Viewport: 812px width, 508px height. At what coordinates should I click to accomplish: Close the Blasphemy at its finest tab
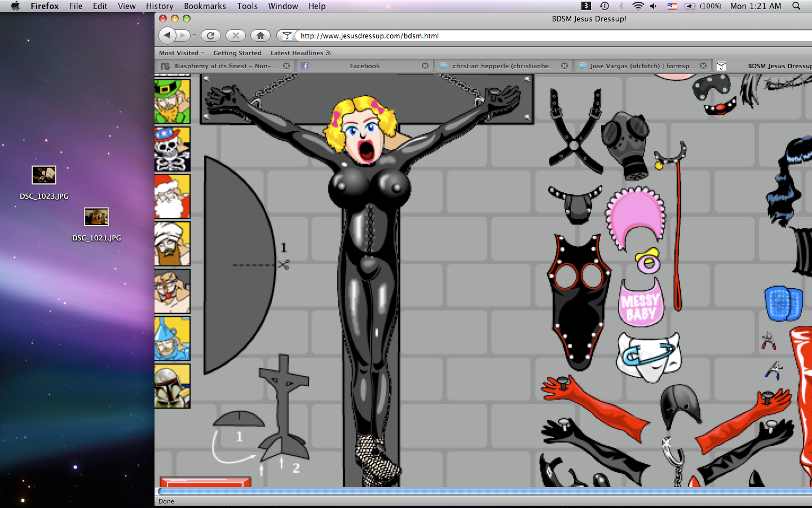286,66
